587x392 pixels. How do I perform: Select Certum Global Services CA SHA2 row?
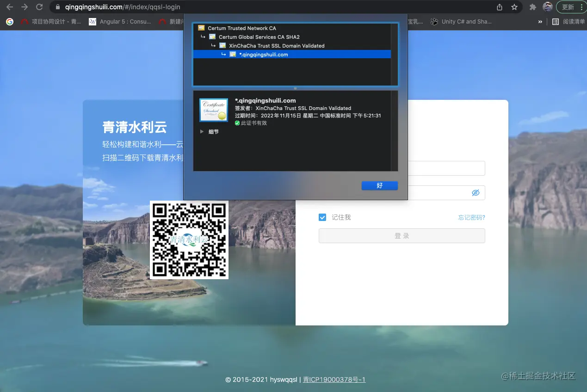292,37
